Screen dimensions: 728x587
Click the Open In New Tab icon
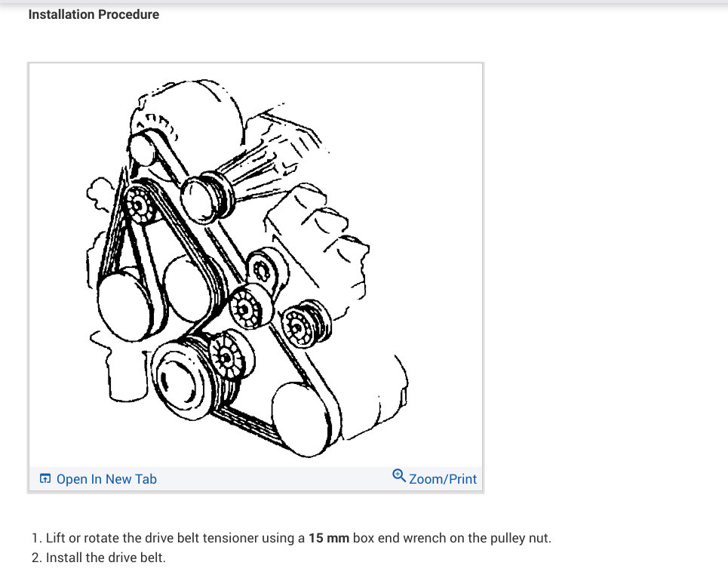click(45, 478)
